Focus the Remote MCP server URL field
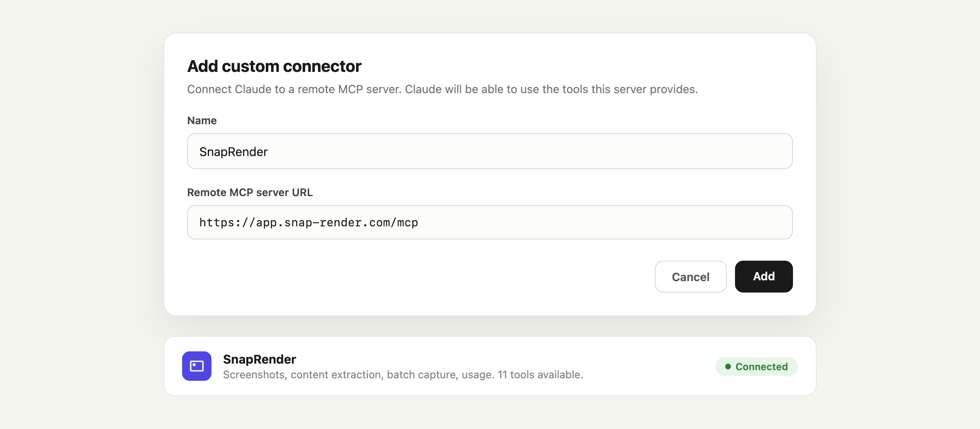The height and width of the screenshot is (429, 980). (x=490, y=222)
